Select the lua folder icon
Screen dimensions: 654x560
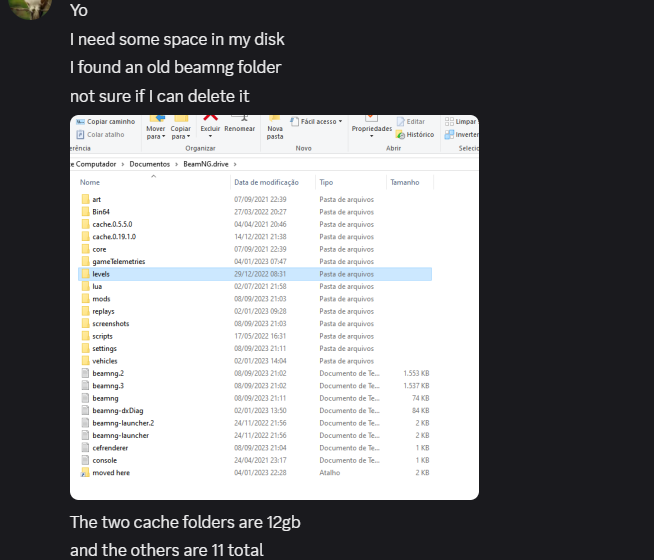(86, 286)
